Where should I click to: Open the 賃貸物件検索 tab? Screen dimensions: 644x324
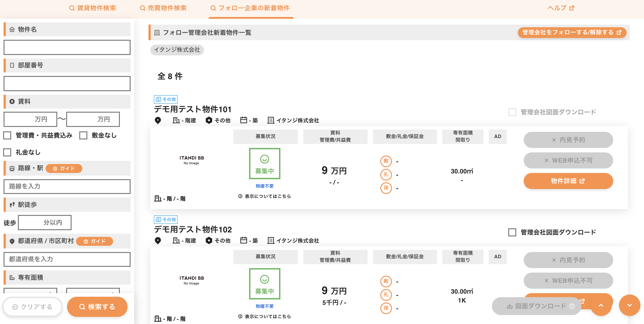[x=93, y=8]
